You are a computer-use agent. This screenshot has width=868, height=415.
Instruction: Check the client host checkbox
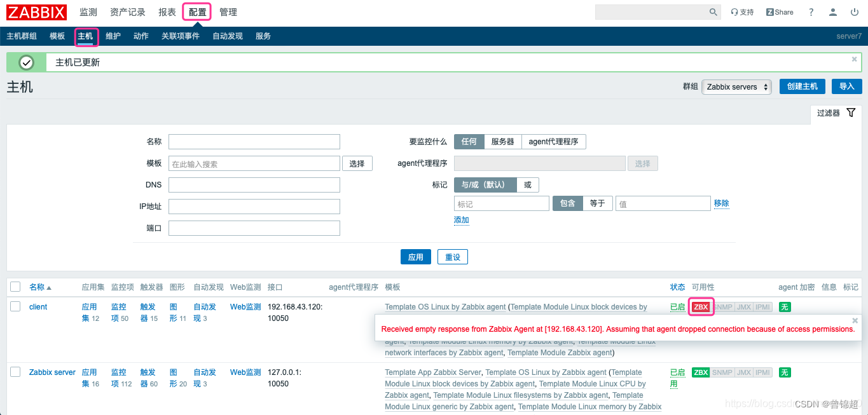pyautogui.click(x=15, y=306)
